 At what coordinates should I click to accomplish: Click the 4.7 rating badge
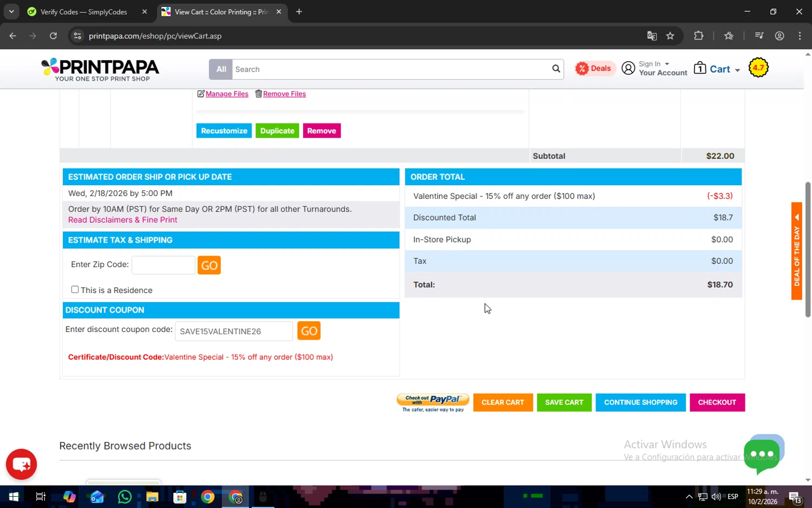click(x=758, y=68)
